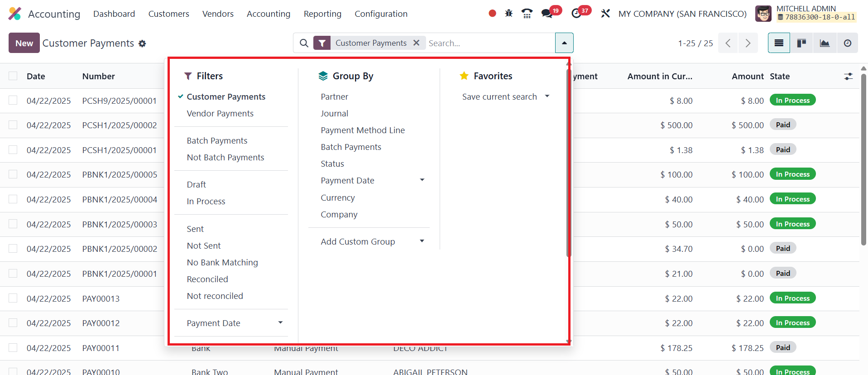Image resolution: width=868 pixels, height=375 pixels.
Task: Remove the Customer Payments filter facet
Action: pos(416,43)
